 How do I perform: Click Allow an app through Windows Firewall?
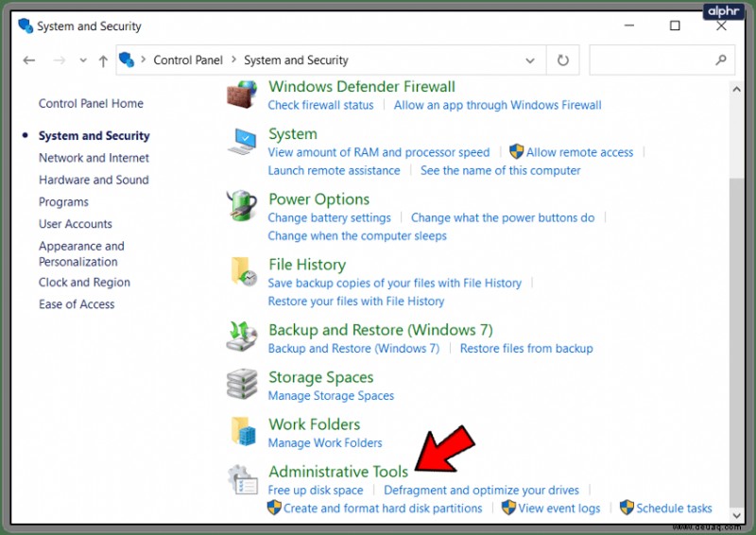[498, 105]
